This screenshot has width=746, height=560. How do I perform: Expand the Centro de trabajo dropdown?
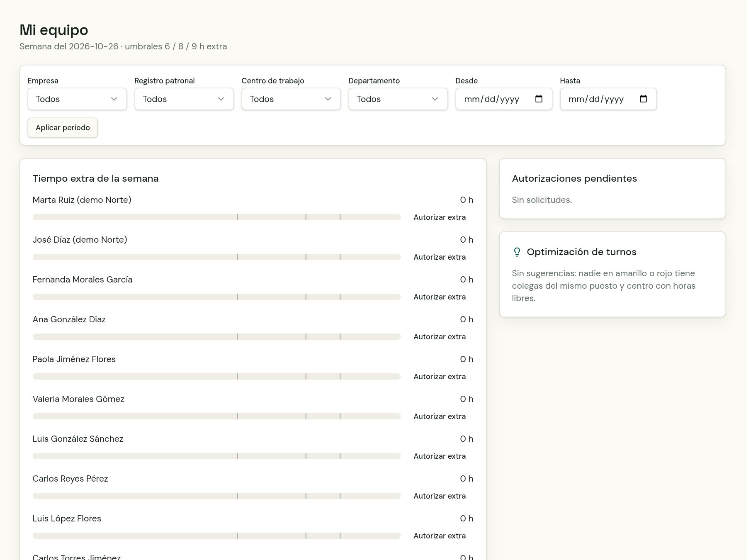pyautogui.click(x=291, y=99)
